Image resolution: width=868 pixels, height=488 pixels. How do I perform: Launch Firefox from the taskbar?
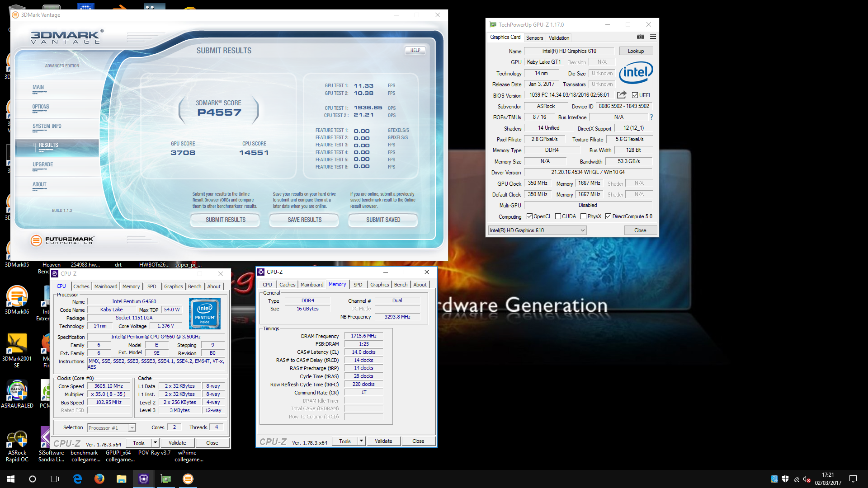tap(99, 479)
